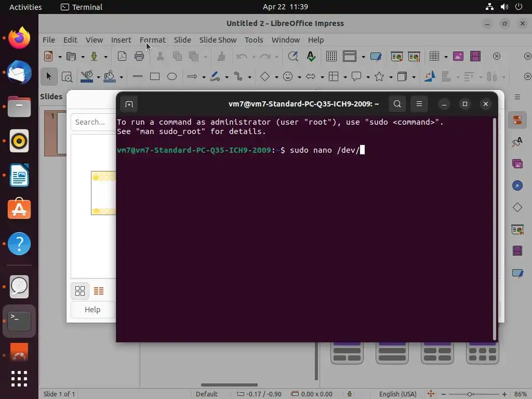This screenshot has width=532, height=399.
Task: Select the Curves and Polygons tool
Action: tap(215, 77)
